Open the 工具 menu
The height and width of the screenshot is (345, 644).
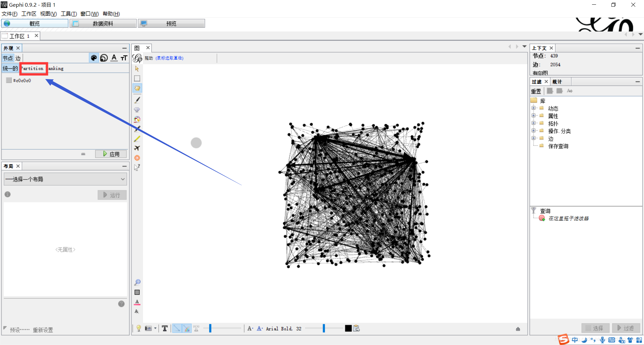pos(69,14)
